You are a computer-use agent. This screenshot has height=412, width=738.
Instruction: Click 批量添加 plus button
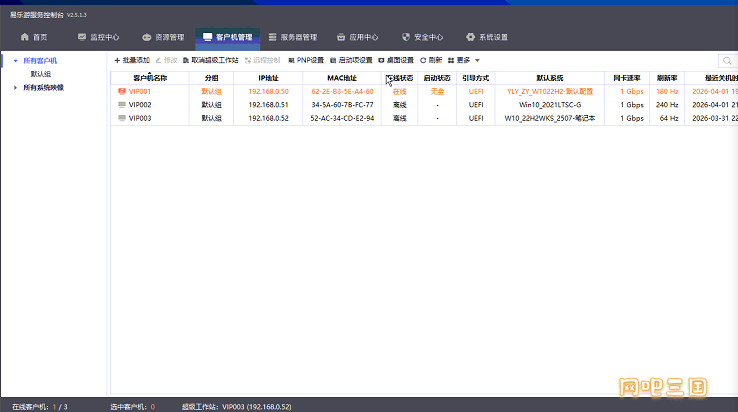tap(132, 60)
